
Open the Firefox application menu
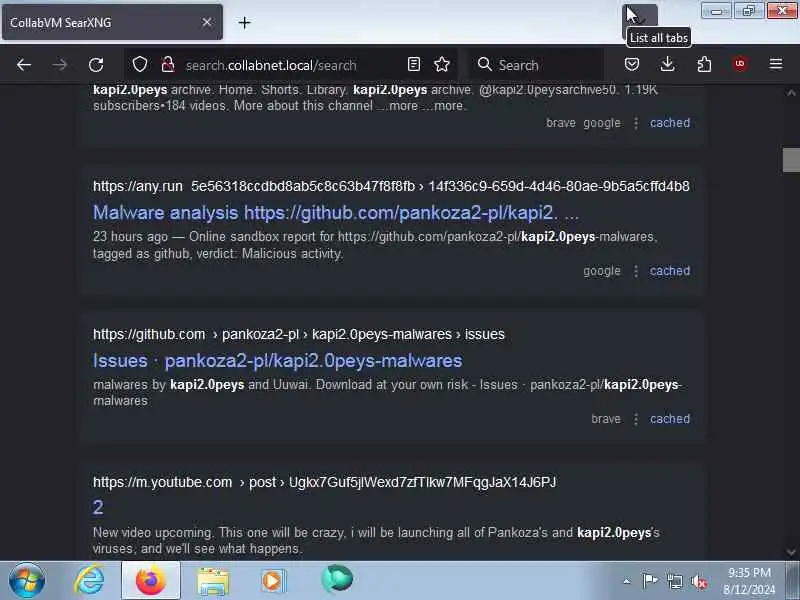click(x=776, y=64)
